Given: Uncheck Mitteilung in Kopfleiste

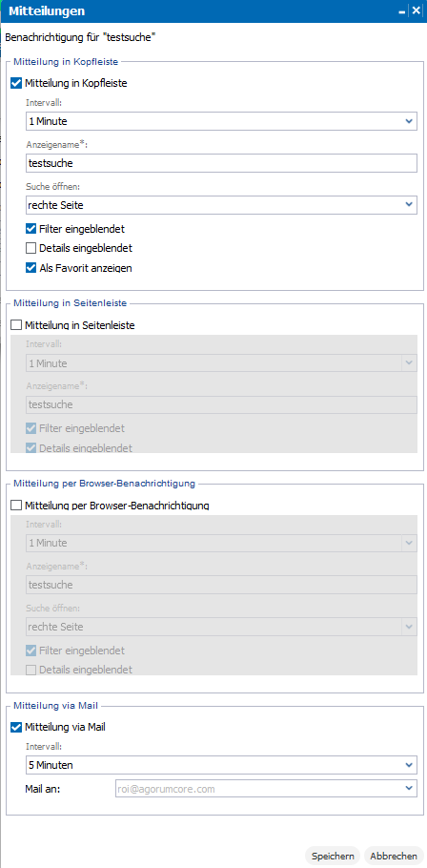Looking at the screenshot, I should coord(16,84).
